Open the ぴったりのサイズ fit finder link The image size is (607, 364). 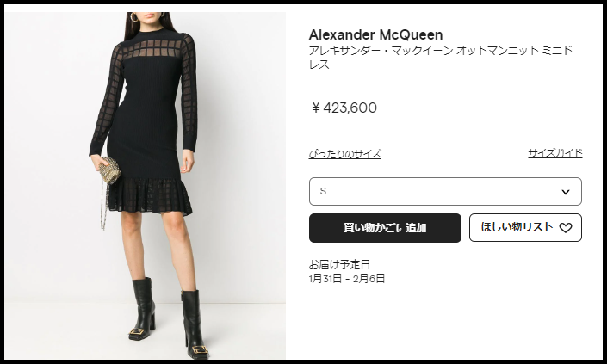(345, 154)
